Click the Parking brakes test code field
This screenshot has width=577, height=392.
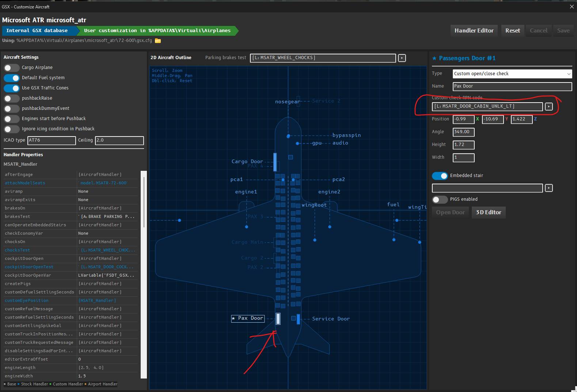pyautogui.click(x=323, y=58)
